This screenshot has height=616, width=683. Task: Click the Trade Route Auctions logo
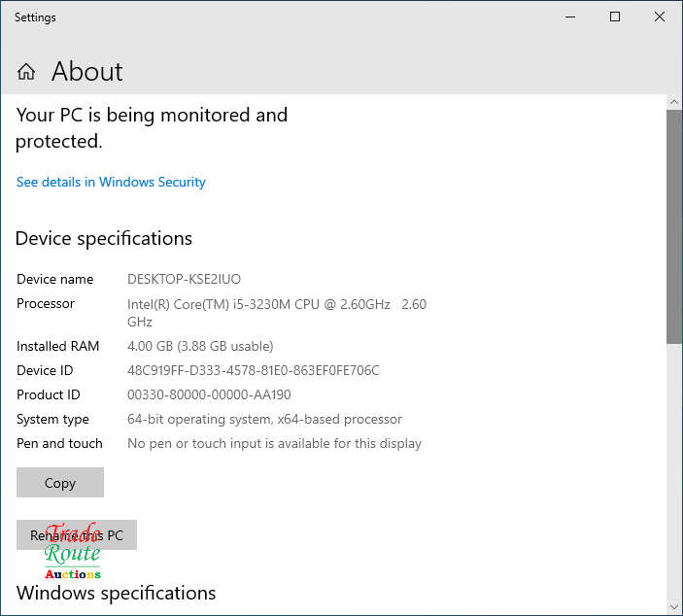pos(72,554)
